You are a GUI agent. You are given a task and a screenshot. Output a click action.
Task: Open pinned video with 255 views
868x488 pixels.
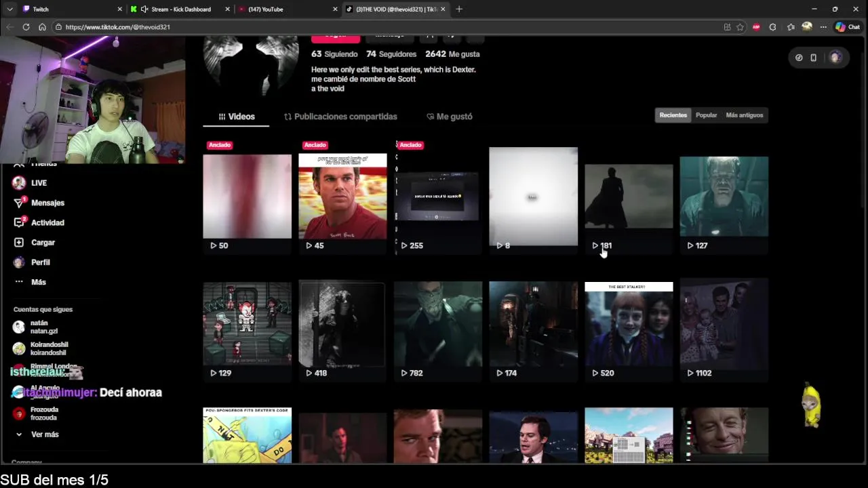pyautogui.click(x=438, y=197)
